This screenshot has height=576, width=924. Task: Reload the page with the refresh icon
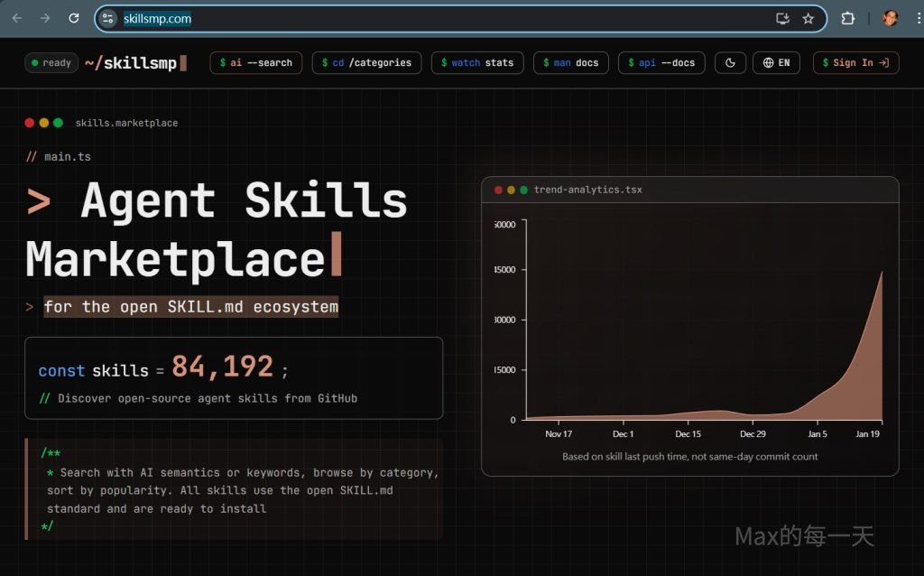[x=74, y=18]
